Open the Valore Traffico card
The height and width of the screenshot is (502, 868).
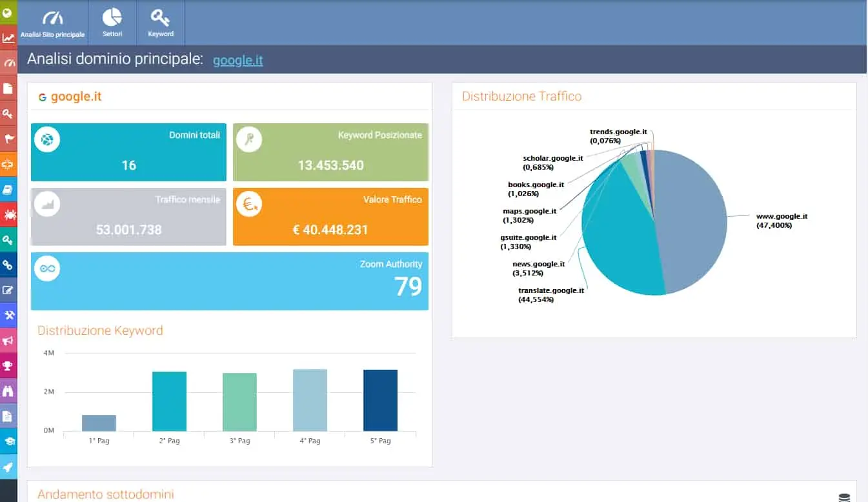click(330, 217)
